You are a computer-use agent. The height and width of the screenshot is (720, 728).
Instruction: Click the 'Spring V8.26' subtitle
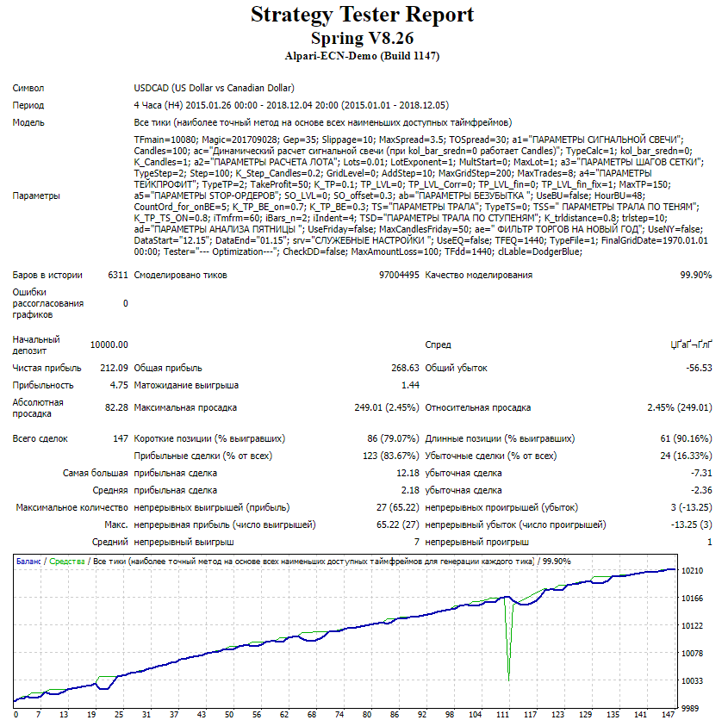click(x=362, y=38)
